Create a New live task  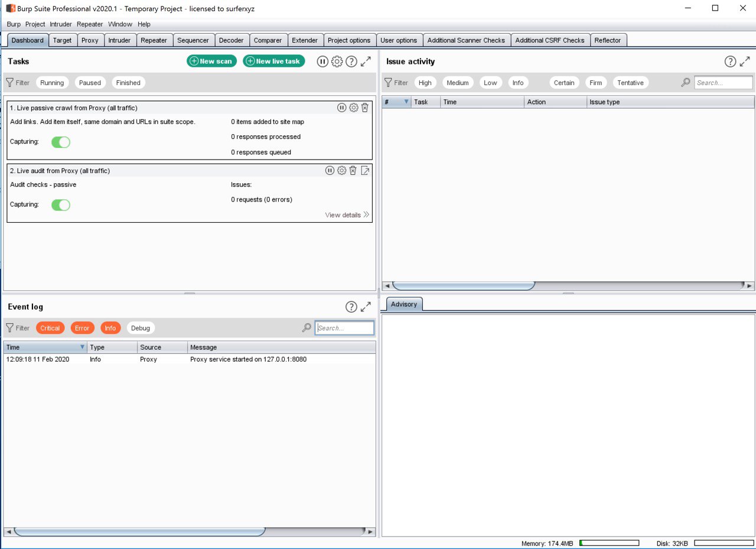274,61
